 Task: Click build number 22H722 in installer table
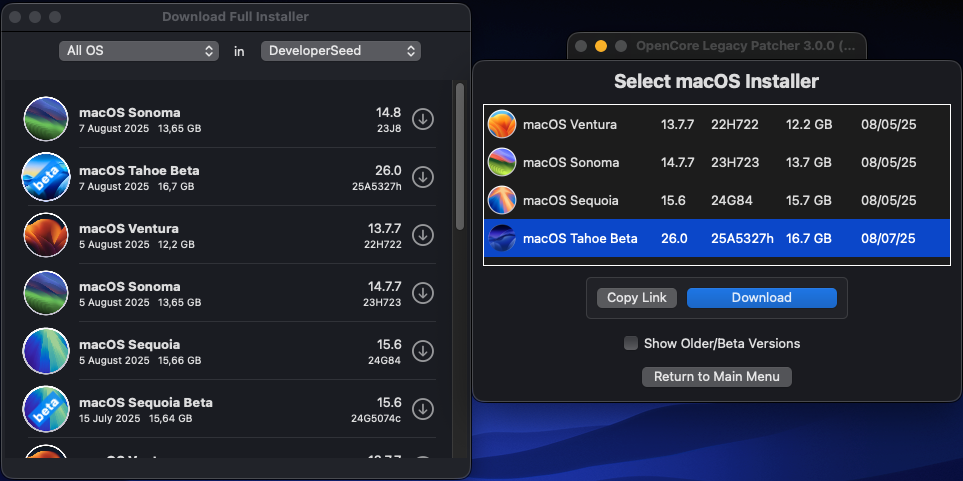pos(735,125)
